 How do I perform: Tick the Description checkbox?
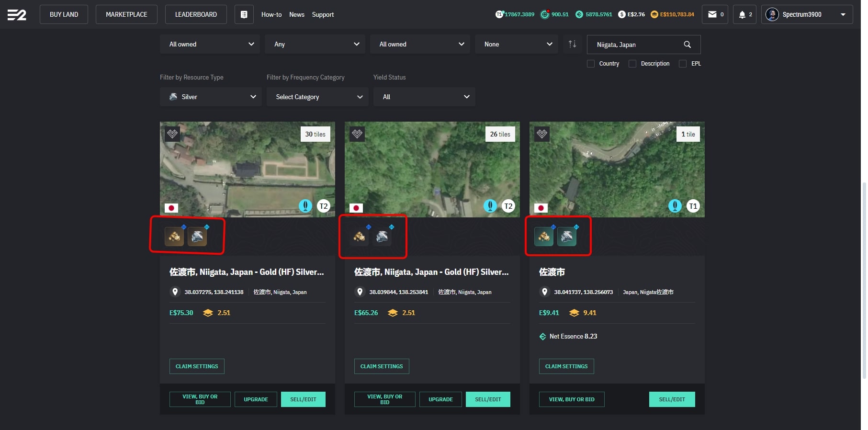click(x=632, y=64)
